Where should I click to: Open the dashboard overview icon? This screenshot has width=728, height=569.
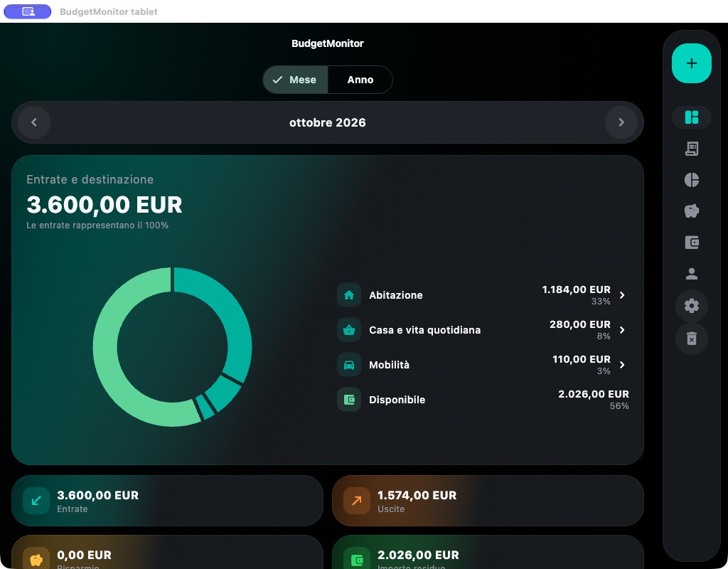pyautogui.click(x=691, y=117)
